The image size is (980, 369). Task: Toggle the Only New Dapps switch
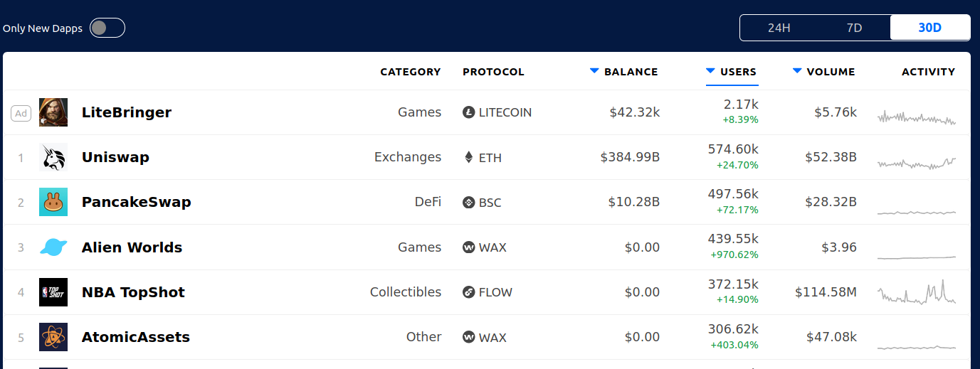[x=107, y=28]
